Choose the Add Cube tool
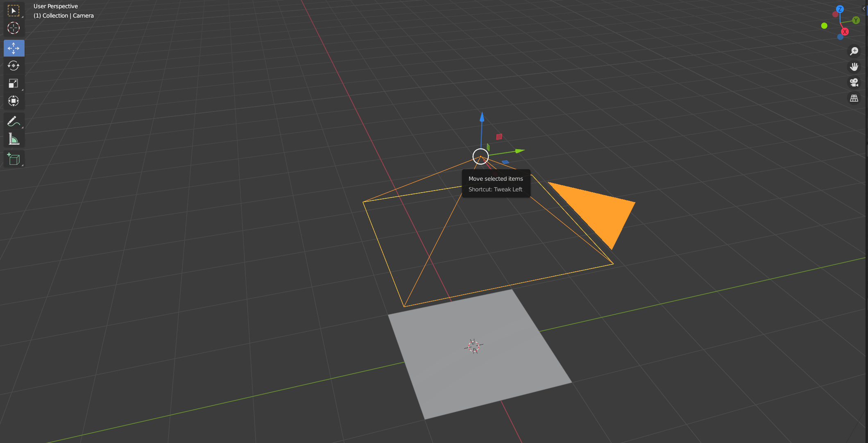Viewport: 868px width, 443px height. pyautogui.click(x=14, y=159)
